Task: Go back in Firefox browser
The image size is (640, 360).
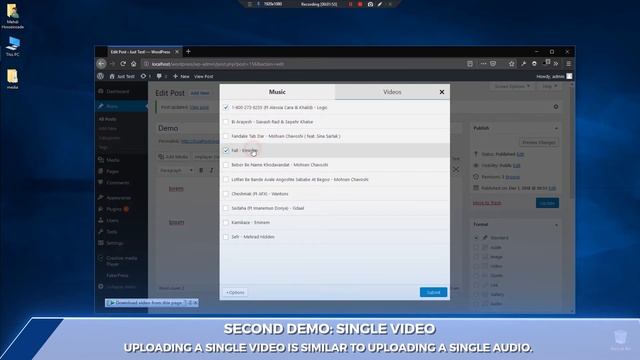Action: point(101,64)
